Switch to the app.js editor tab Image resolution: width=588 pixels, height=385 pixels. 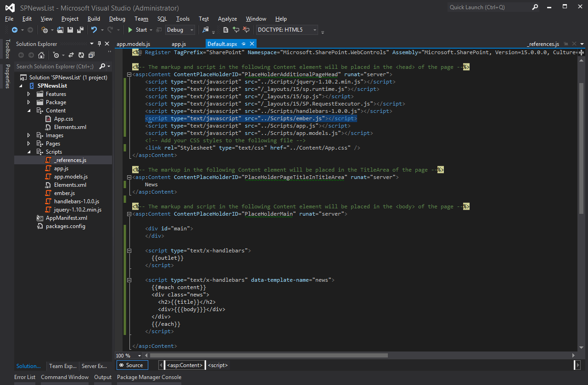tap(179, 44)
